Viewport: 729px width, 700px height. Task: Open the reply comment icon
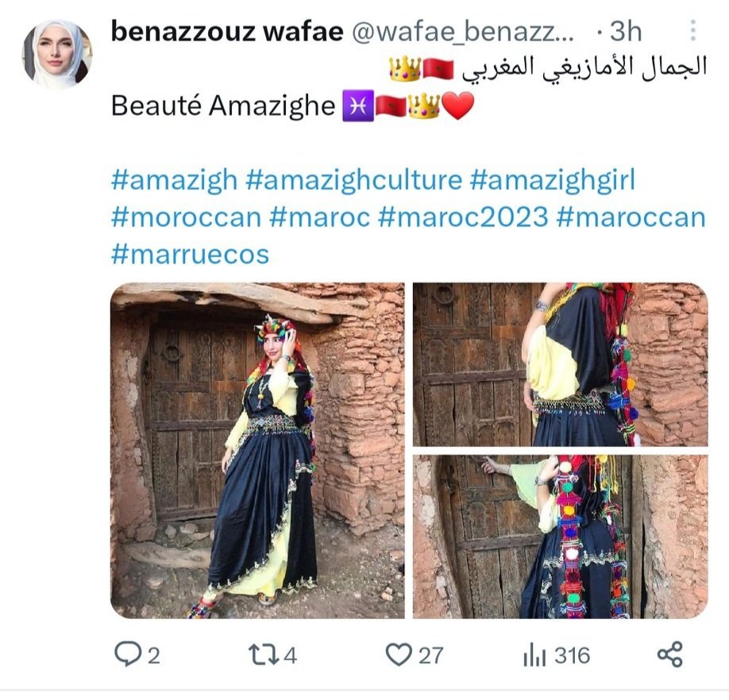[127, 655]
